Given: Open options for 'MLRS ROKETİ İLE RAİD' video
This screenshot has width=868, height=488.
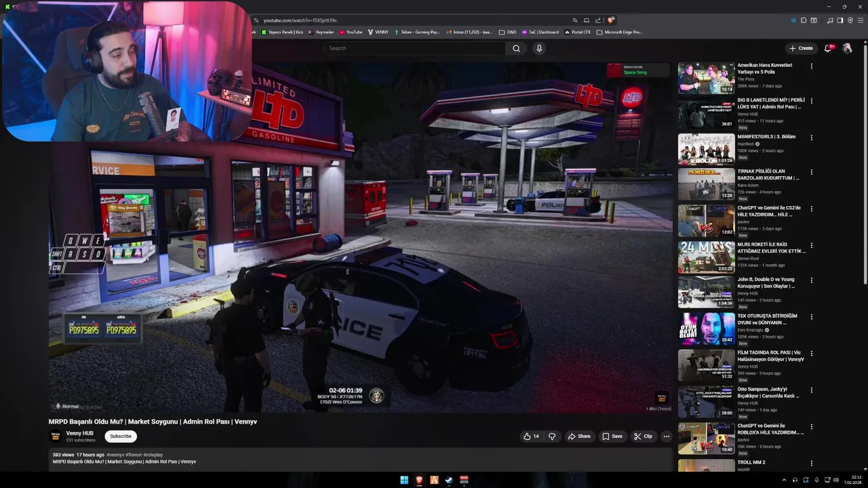Looking at the screenshot, I should (x=812, y=245).
